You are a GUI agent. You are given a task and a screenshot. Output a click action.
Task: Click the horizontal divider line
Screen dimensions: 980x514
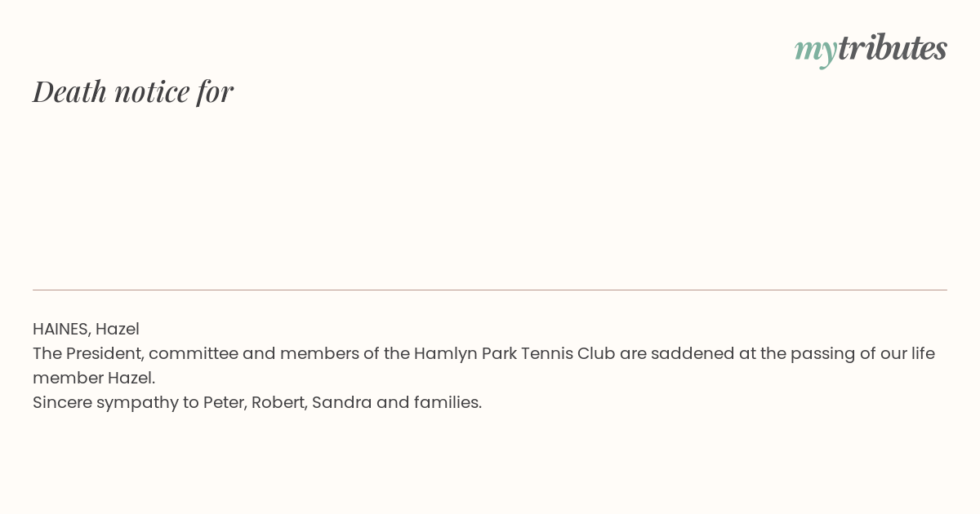click(x=490, y=290)
